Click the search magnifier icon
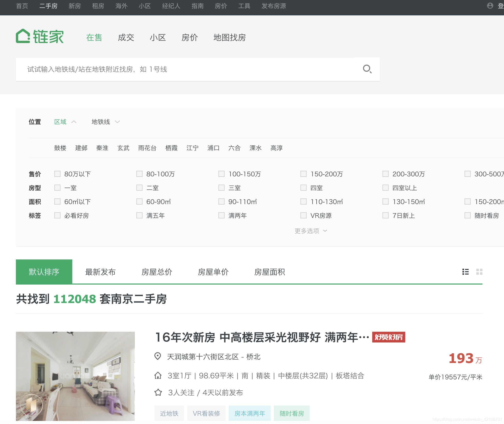The height and width of the screenshot is (424, 504). [367, 69]
